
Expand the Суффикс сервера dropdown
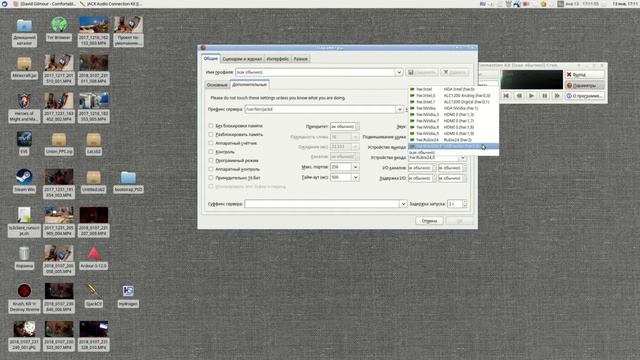point(403,204)
